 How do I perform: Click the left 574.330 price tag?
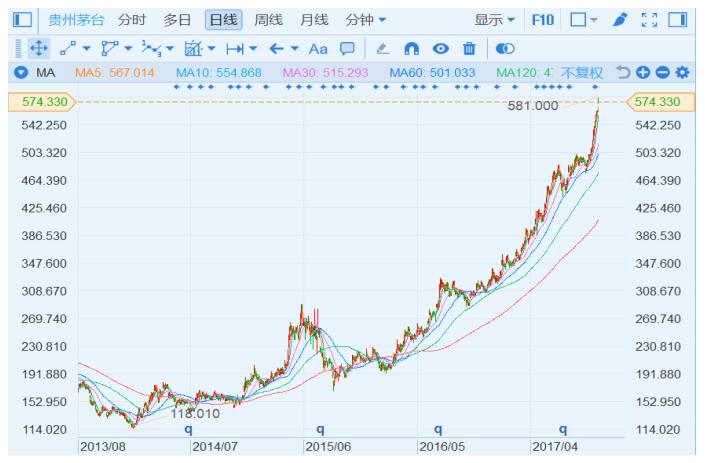click(42, 102)
